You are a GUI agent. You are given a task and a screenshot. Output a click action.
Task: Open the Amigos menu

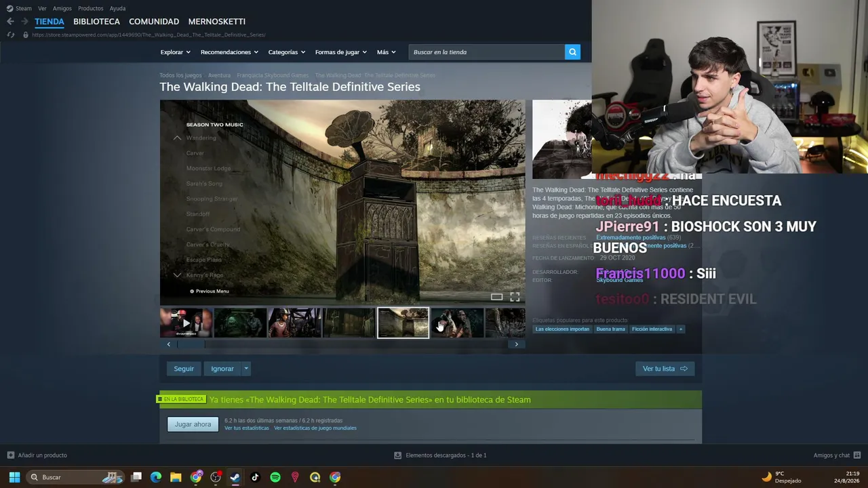click(x=62, y=8)
